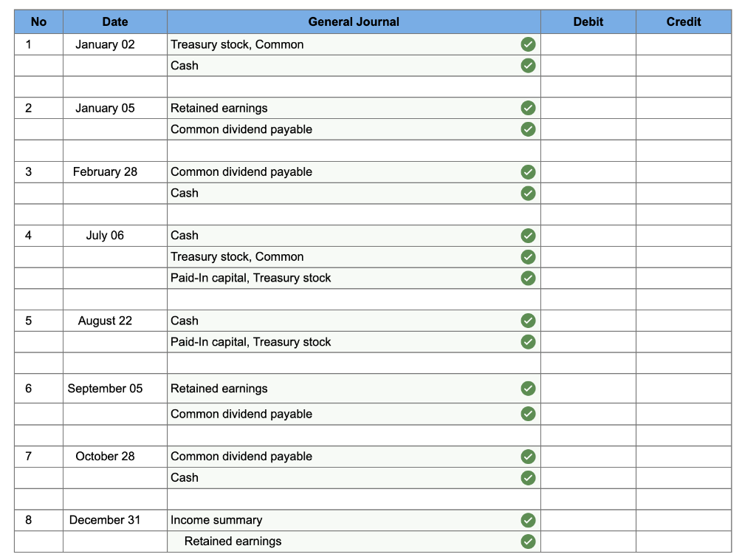Click the checkmark for December 31 Income summary

[x=528, y=520]
